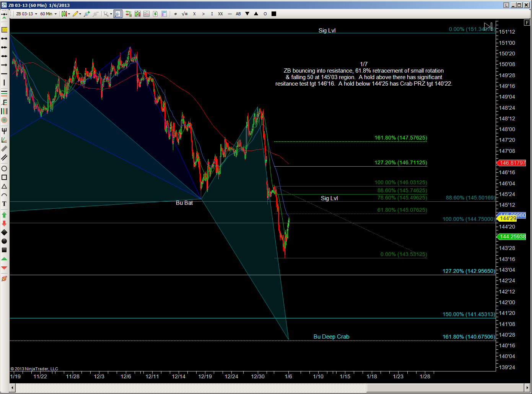The width and height of the screenshot is (532, 394).
Task: Click the XX toolbar item
Action: click(220, 14)
